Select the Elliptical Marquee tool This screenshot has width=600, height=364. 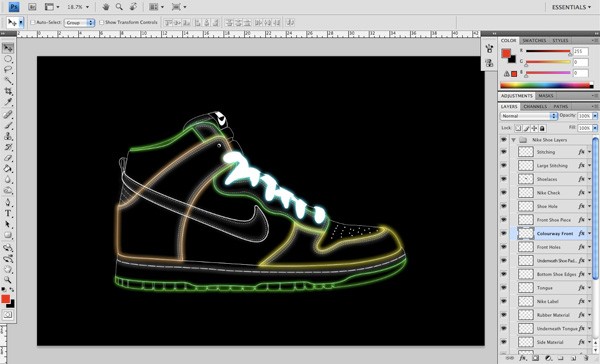coord(8,59)
